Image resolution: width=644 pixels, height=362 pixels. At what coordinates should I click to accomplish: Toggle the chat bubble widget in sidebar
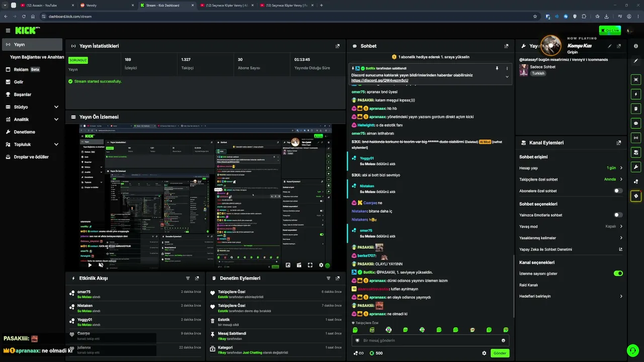(636, 123)
